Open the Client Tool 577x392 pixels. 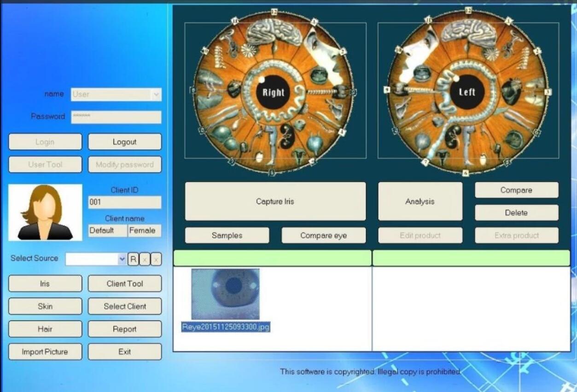(x=125, y=284)
